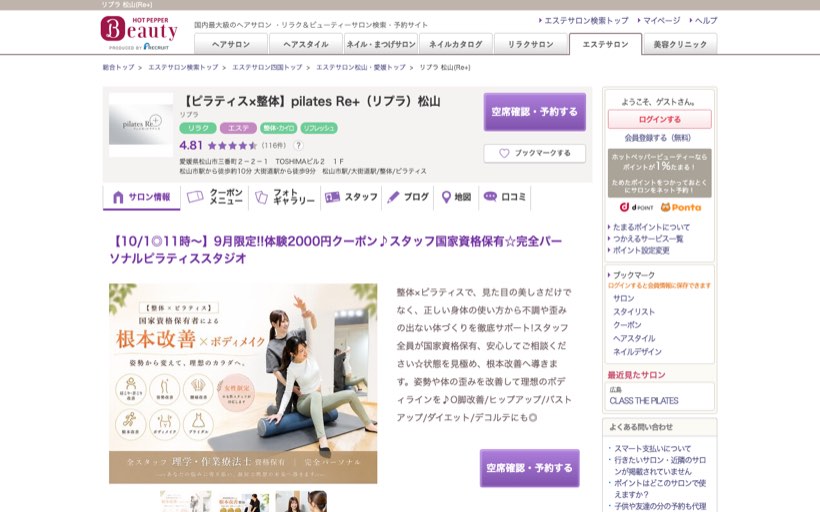Screen dimensions: 820x512
Task: Click the ログインする button
Action: point(659,119)
